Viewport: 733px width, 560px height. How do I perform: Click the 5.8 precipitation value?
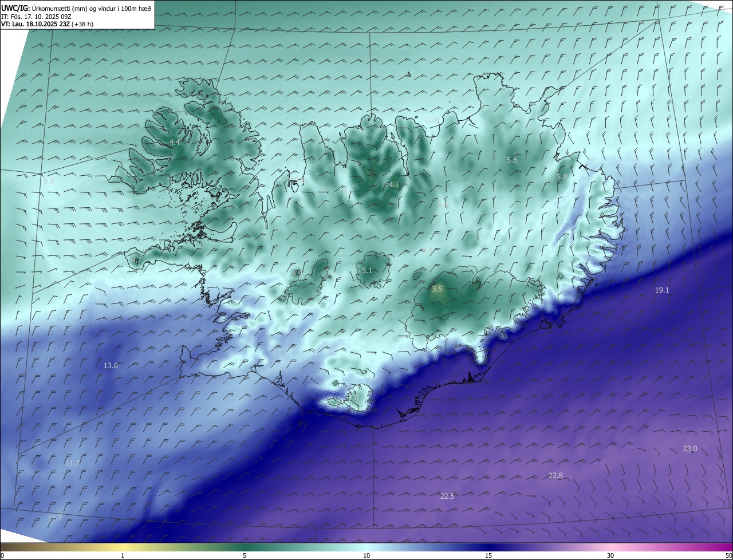coord(562,177)
